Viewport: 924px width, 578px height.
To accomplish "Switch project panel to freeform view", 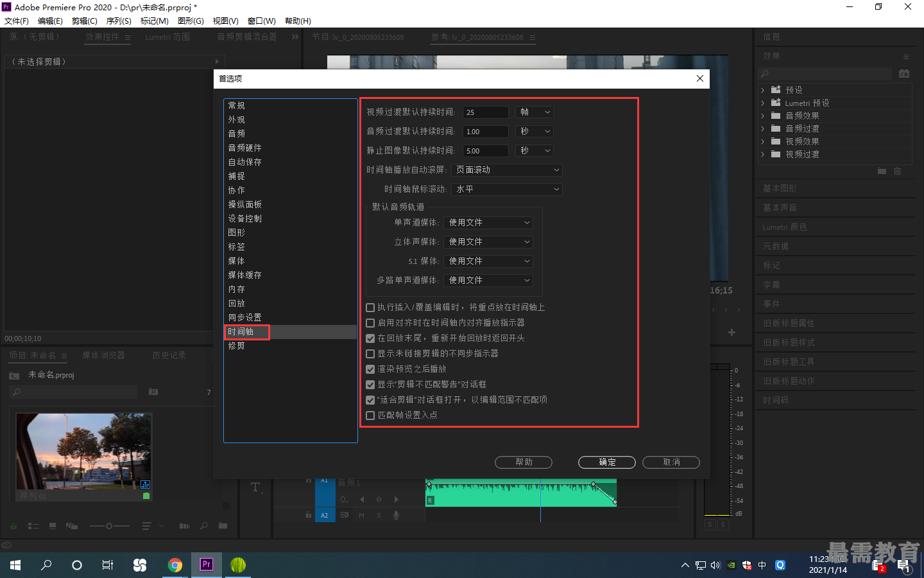I will click(71, 526).
